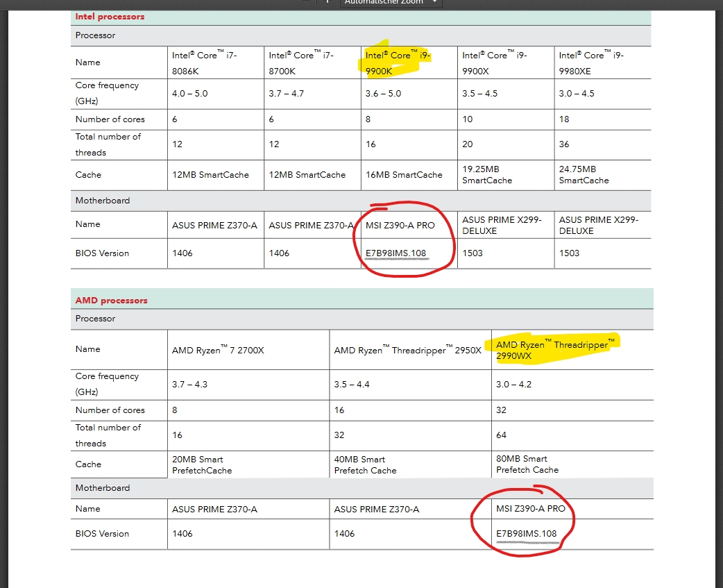723x588 pixels.
Task: Click the 'Intel processors' table heading
Action: [x=110, y=17]
